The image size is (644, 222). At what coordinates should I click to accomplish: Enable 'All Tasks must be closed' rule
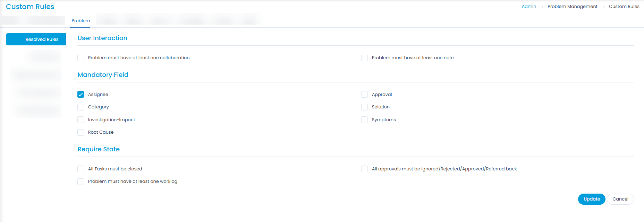tap(81, 169)
